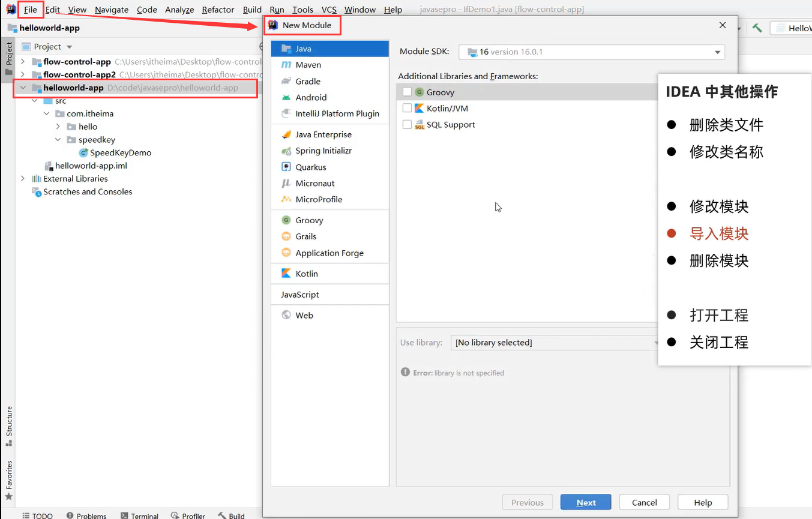Expand the External Libraries node
Image resolution: width=812 pixels, height=519 pixels.
point(23,179)
